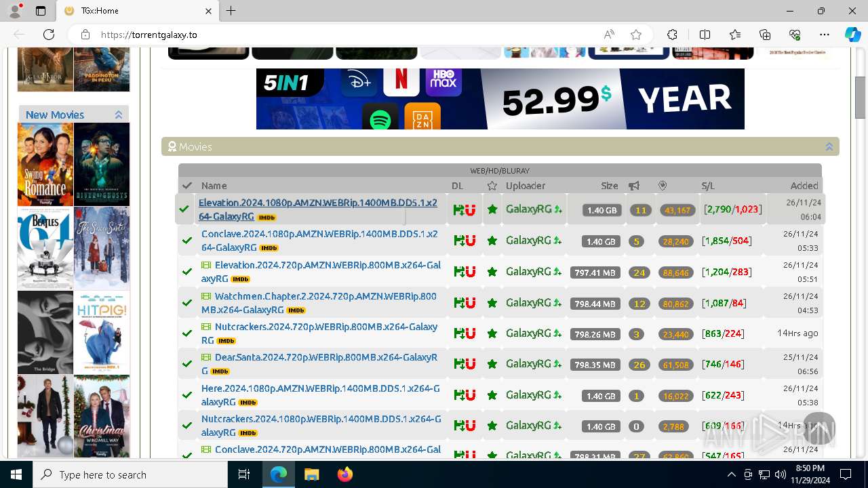Bookmark star for Elevation 1080p row

tap(492, 209)
